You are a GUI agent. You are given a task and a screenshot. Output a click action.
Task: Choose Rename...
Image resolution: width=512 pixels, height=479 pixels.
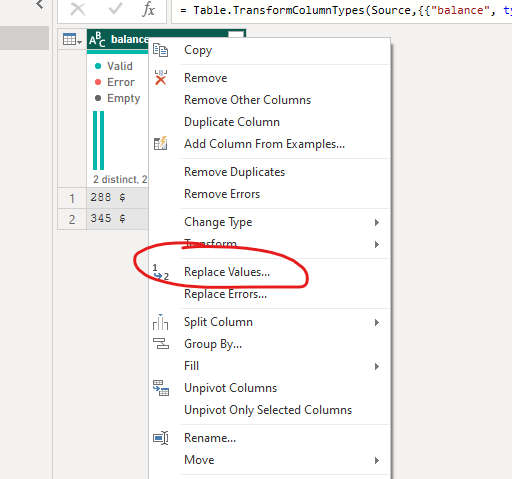click(x=269, y=438)
